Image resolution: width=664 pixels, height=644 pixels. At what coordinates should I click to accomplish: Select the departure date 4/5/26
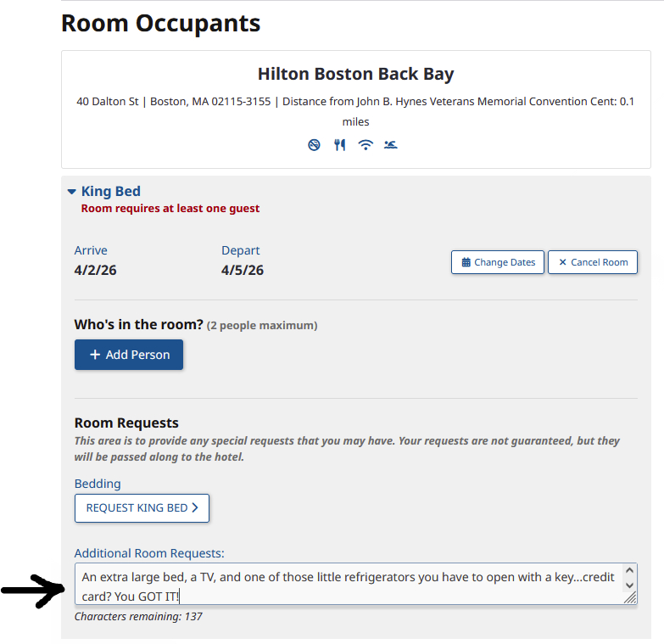point(243,271)
